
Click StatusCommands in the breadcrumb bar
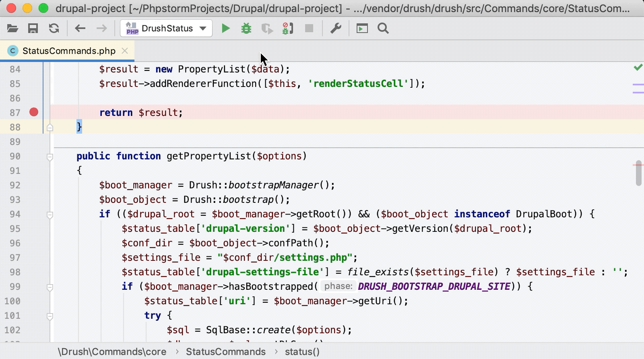click(225, 352)
